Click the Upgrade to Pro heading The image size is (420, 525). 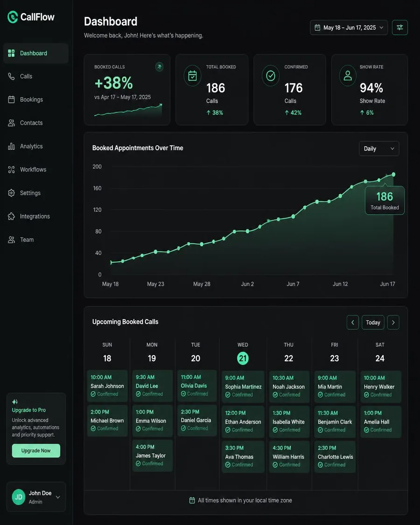tap(29, 410)
